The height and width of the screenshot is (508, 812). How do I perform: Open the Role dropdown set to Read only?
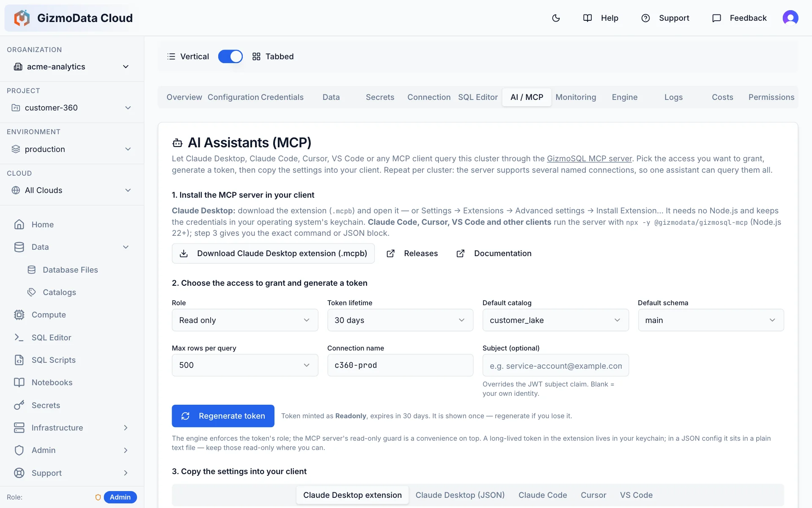[x=245, y=320]
